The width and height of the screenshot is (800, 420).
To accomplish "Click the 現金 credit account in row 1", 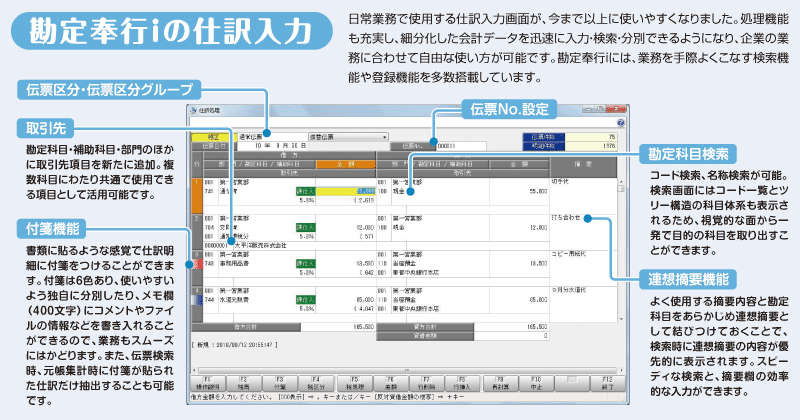I will point(399,191).
